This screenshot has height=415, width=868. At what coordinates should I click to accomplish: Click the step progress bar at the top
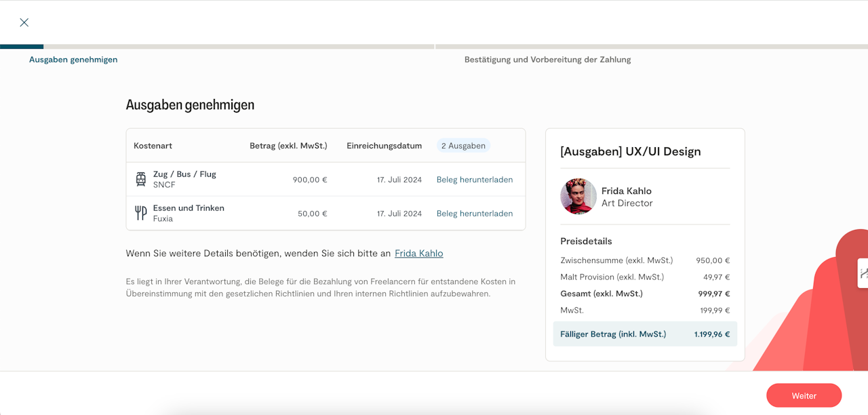click(x=434, y=47)
